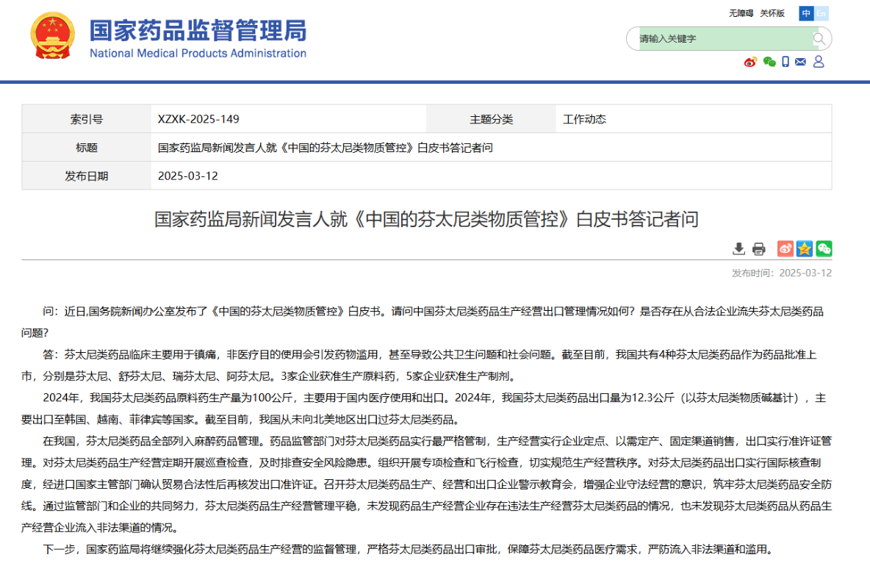Click the national emblem logo
The height and width of the screenshot is (588, 870).
pyautogui.click(x=52, y=36)
